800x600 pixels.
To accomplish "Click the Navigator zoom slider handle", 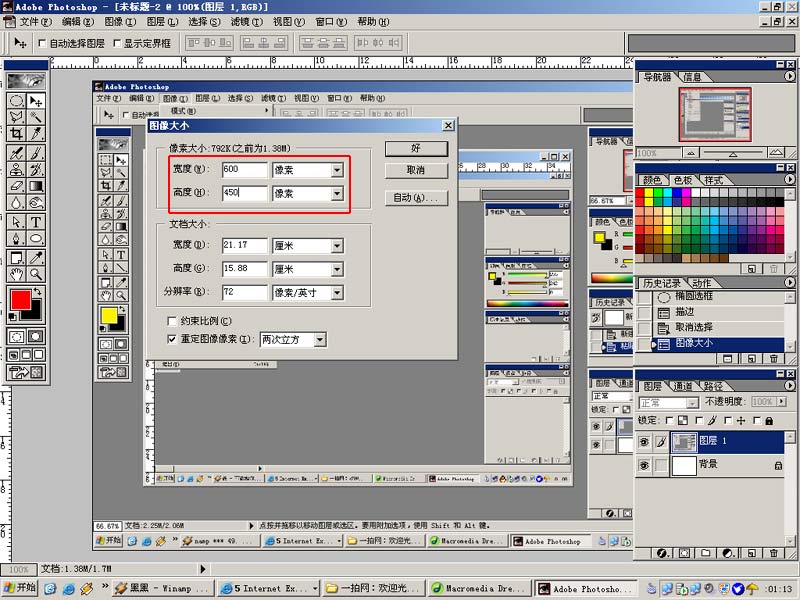I will 733,154.
